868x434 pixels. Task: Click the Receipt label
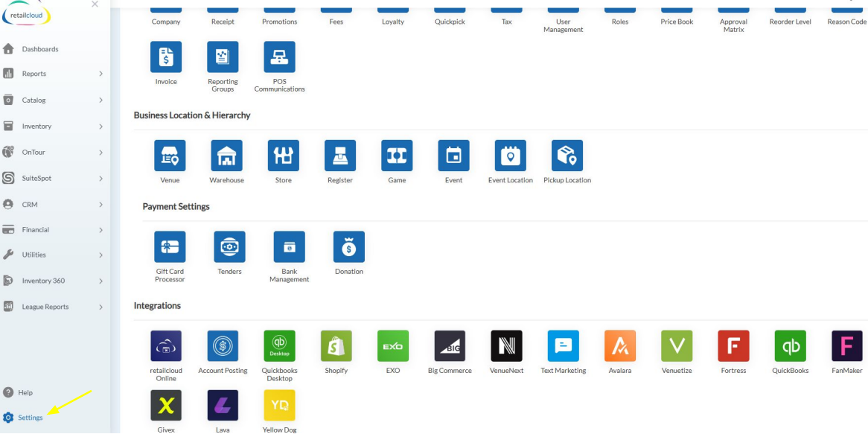click(x=223, y=22)
